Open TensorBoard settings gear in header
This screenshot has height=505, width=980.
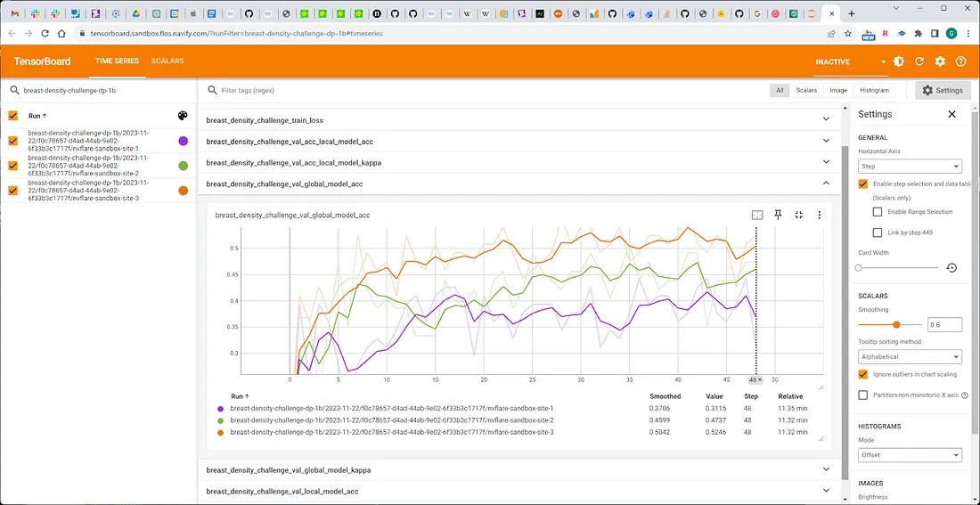point(940,61)
